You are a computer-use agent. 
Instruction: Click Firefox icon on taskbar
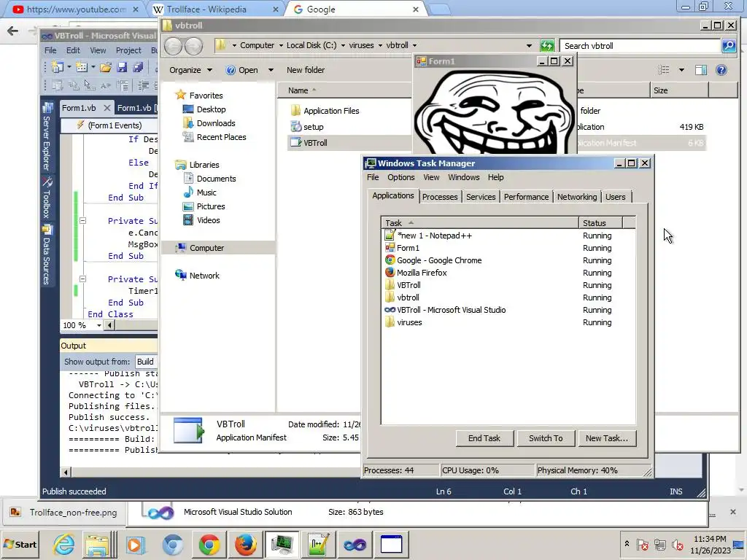245,544
